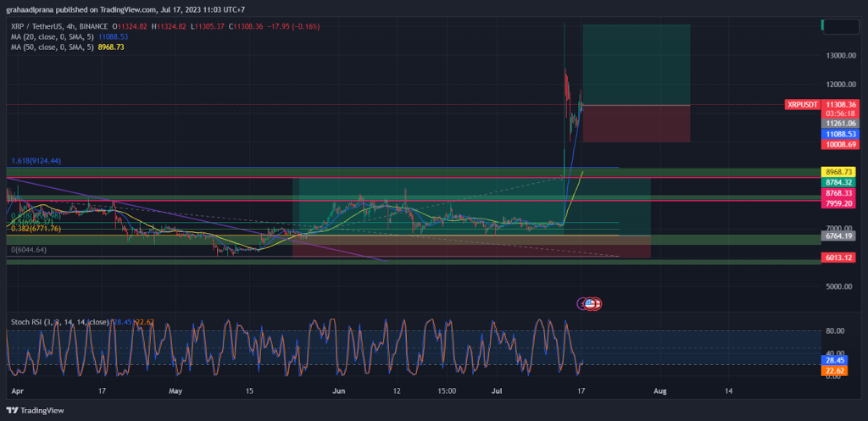Click the Apr label on time axis
Screen dimensions: 868x421
click(17, 391)
